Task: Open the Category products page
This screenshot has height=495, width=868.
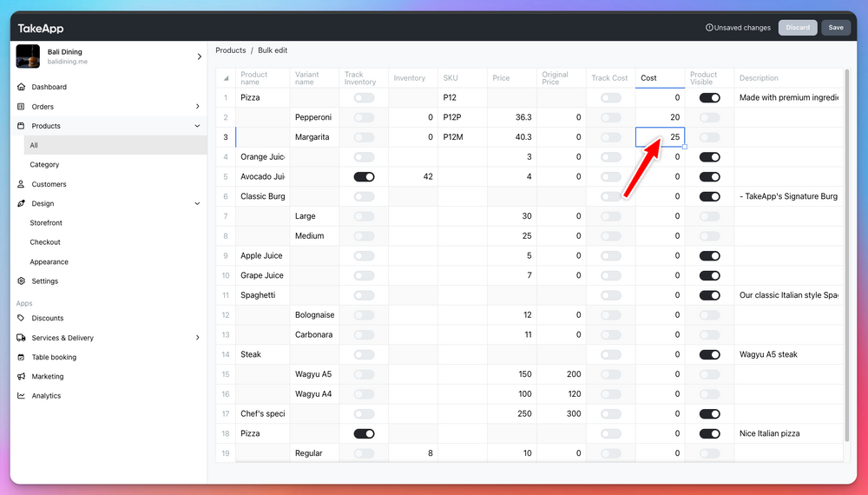Action: (x=45, y=164)
